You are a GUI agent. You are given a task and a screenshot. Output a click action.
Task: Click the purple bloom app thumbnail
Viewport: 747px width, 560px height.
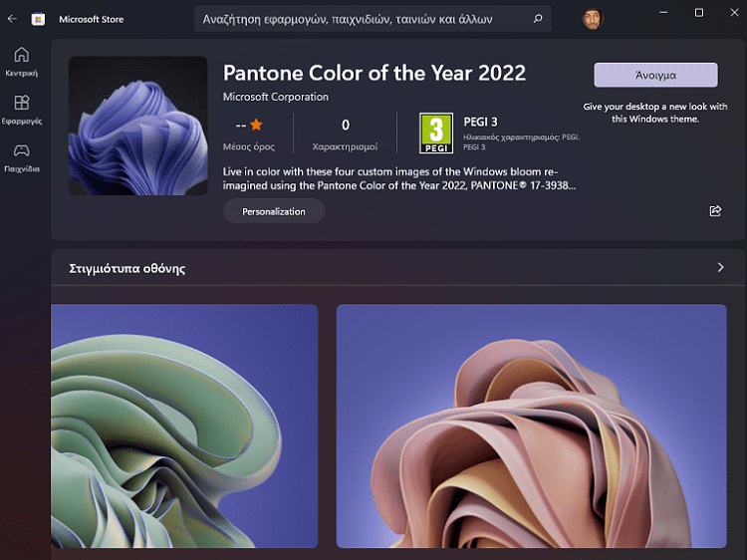pos(138,126)
